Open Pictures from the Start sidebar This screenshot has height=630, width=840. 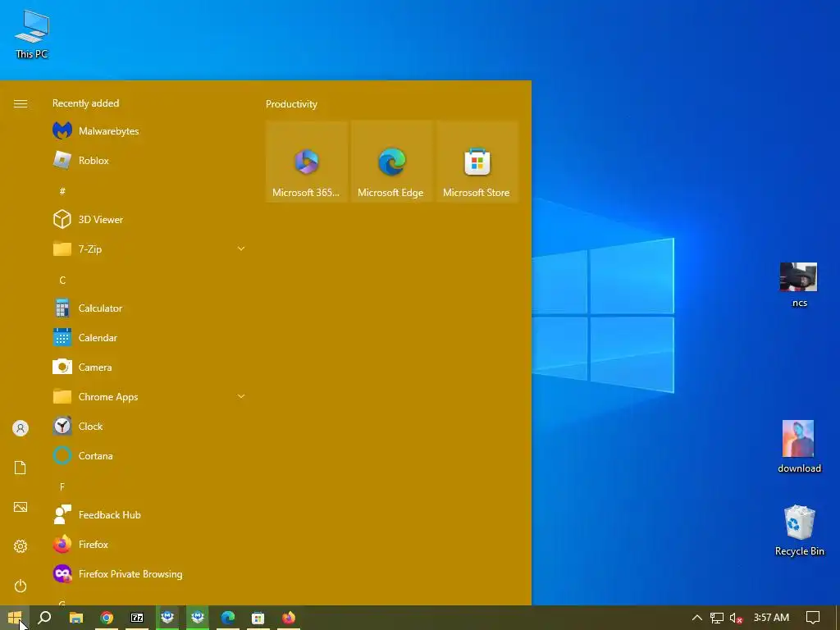coord(21,507)
